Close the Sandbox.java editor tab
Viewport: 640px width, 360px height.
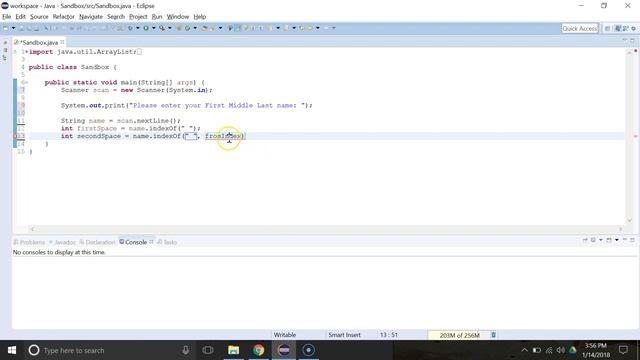pyautogui.click(x=62, y=42)
